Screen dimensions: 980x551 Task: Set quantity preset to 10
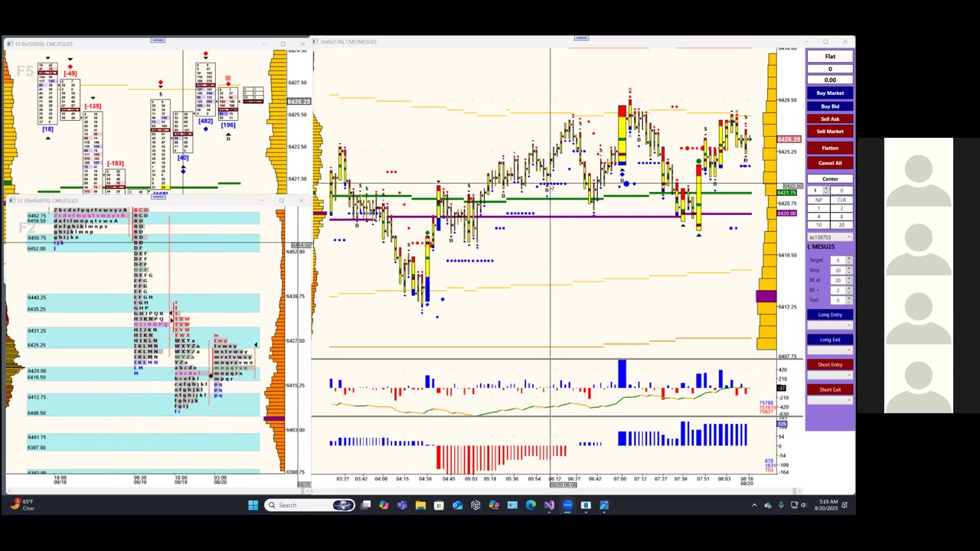tap(818, 225)
